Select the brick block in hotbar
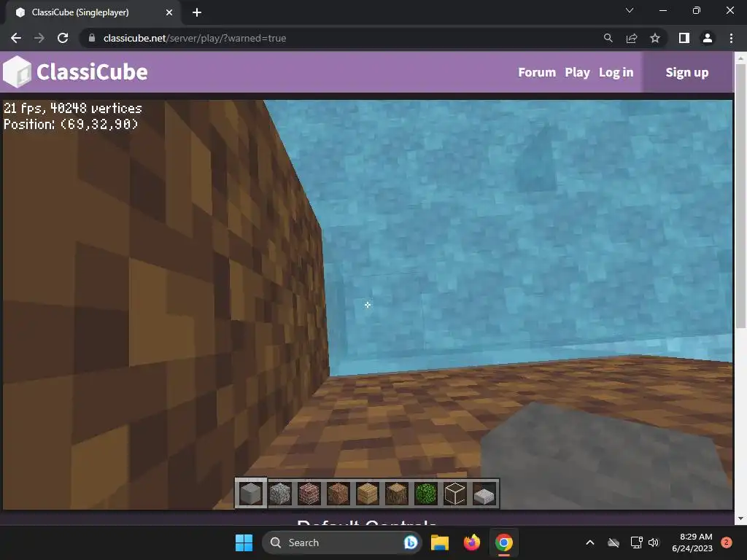Viewport: 747px width, 560px height. [x=309, y=494]
